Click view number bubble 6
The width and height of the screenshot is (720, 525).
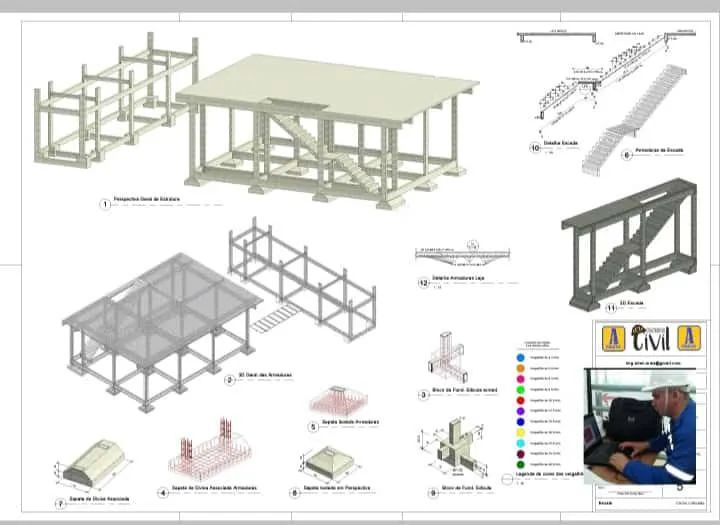(x=294, y=493)
